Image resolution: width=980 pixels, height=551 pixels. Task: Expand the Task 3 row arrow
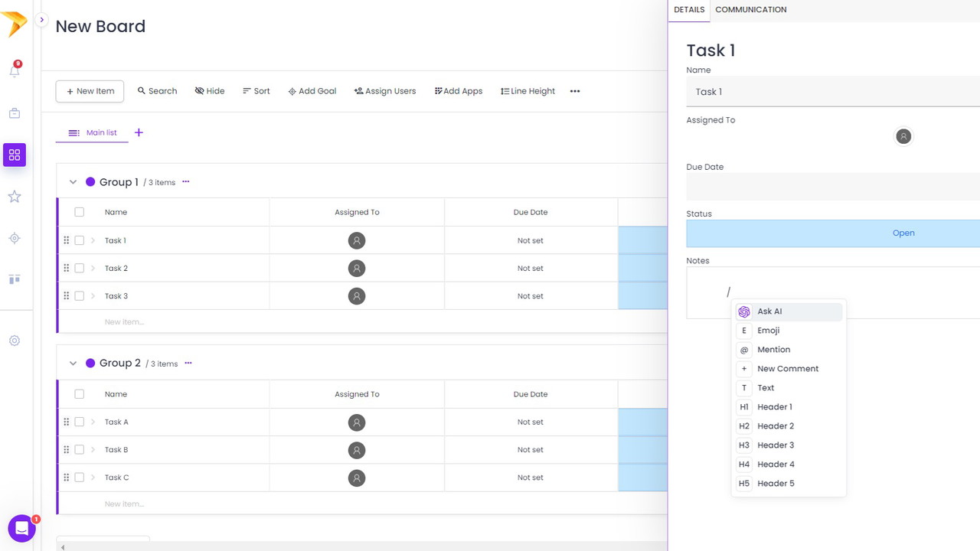click(93, 296)
